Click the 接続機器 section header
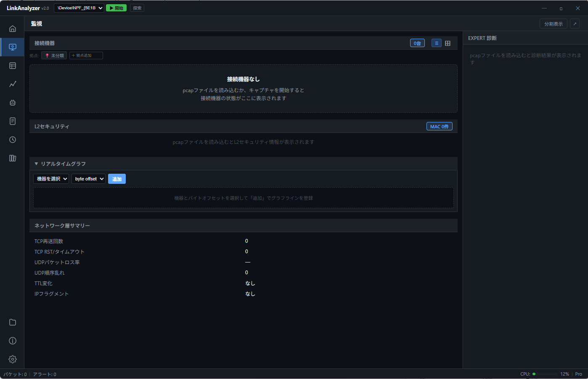This screenshot has height=379, width=588. 244,43
